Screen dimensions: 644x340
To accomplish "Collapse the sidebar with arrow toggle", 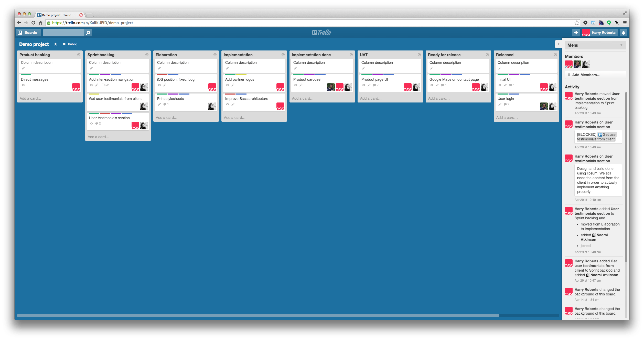I will point(559,44).
